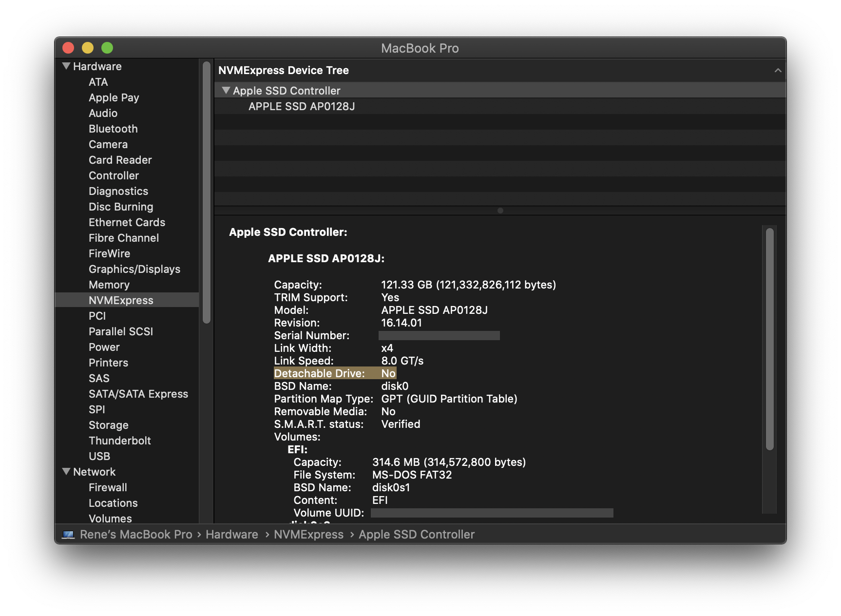Click Hardware in the bottom path bar

(x=231, y=535)
